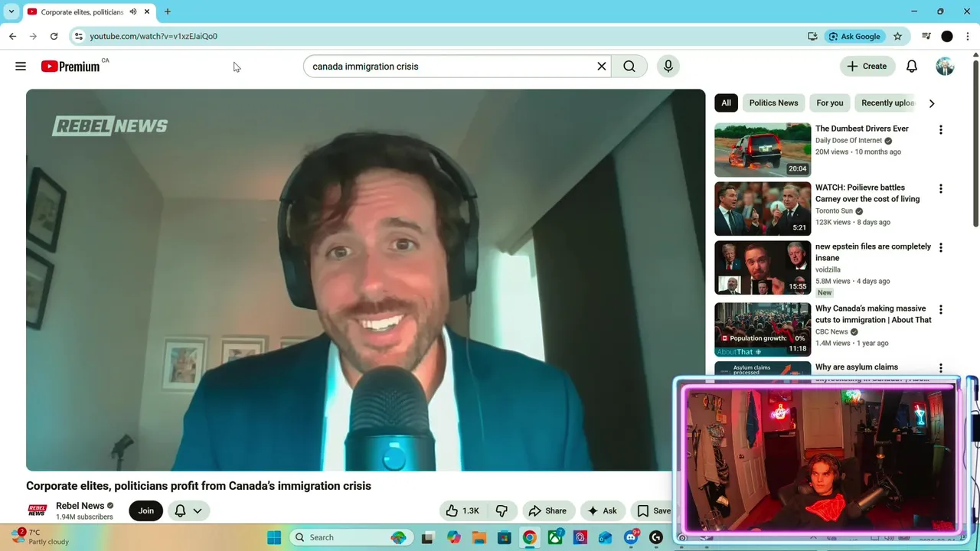Select the All filter chip
980x551 pixels.
click(726, 103)
